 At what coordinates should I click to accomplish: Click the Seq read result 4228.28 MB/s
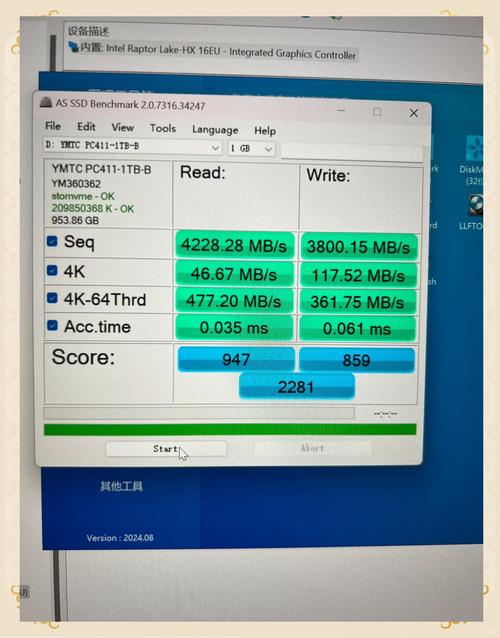click(x=234, y=246)
